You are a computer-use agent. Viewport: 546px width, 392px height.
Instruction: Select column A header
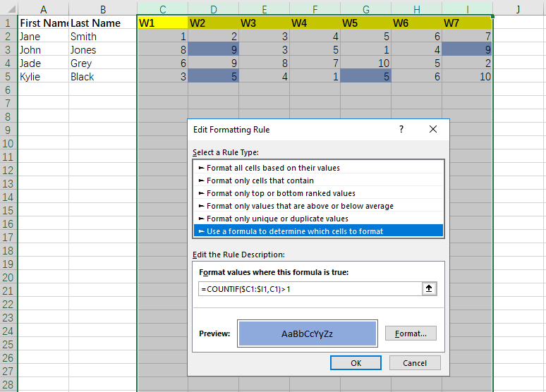point(43,8)
